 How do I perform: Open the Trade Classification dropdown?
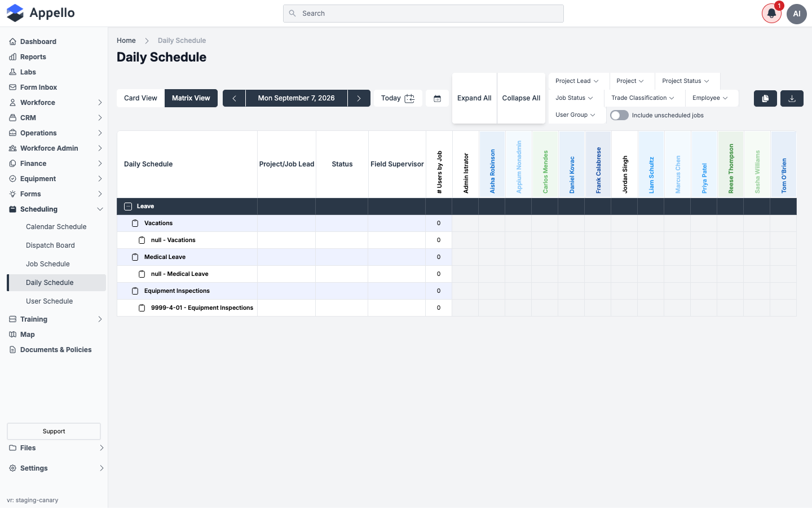[643, 98]
